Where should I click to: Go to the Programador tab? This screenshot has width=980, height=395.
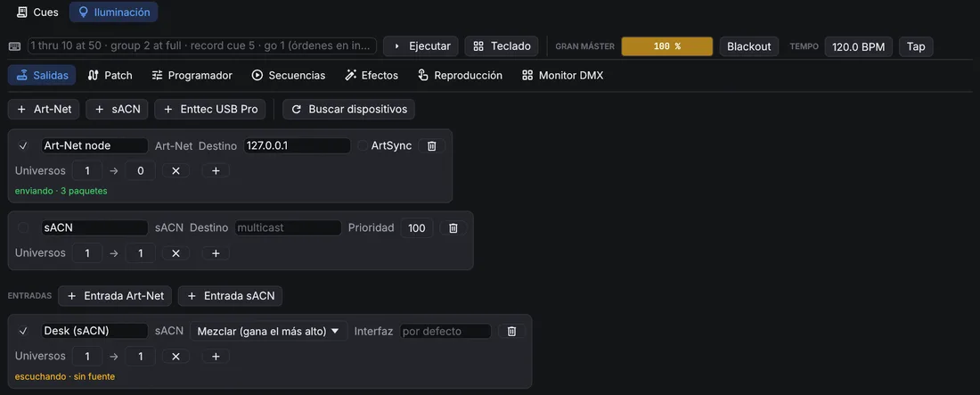(192, 75)
